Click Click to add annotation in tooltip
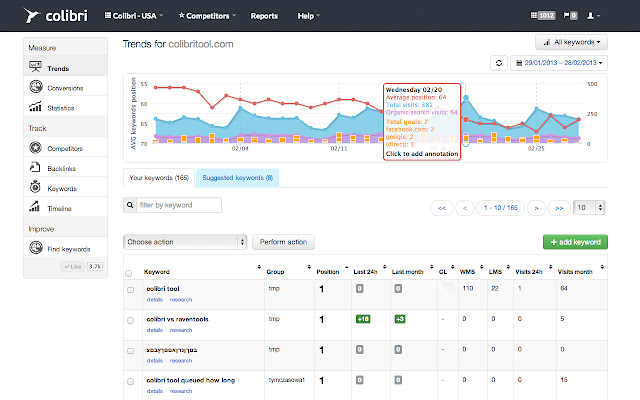The height and width of the screenshot is (400, 640). tap(422, 154)
